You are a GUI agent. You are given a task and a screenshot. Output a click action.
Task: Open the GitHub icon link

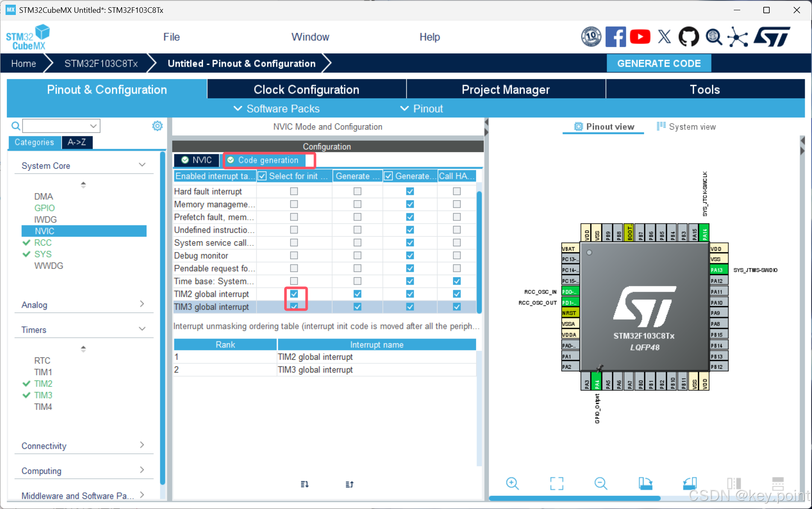(x=688, y=37)
